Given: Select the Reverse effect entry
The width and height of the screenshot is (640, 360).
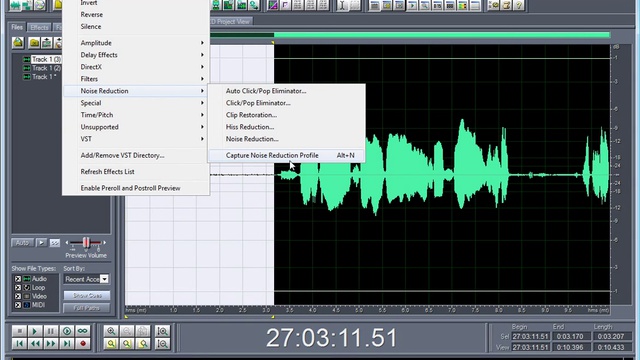Looking at the screenshot, I should 136,15.
